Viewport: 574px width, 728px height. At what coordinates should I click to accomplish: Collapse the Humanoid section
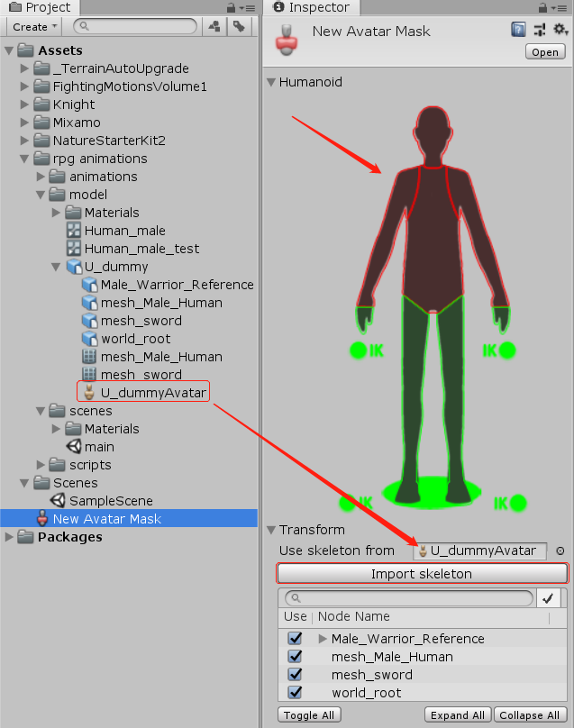(271, 82)
